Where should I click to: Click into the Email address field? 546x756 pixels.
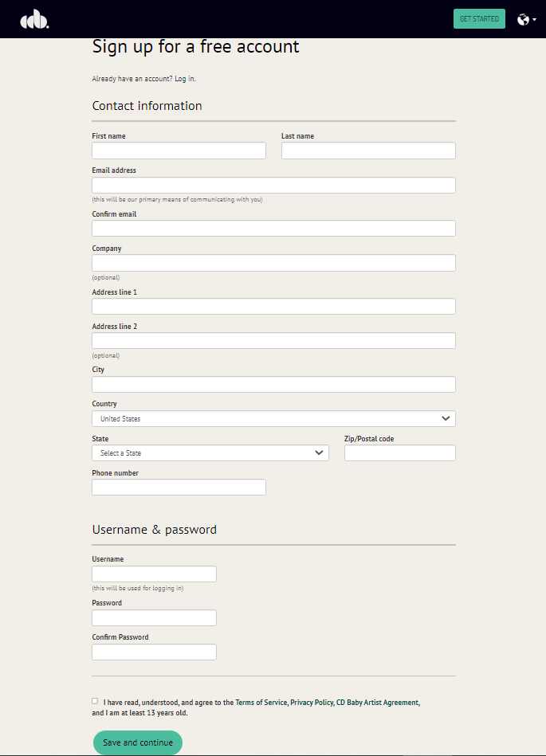(273, 185)
